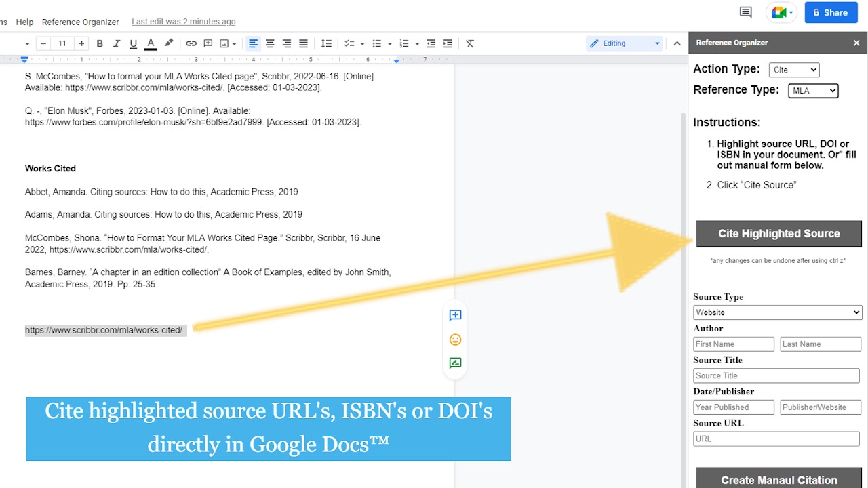Open the Action Type dropdown
Screen dimensions: 868x488
794,70
